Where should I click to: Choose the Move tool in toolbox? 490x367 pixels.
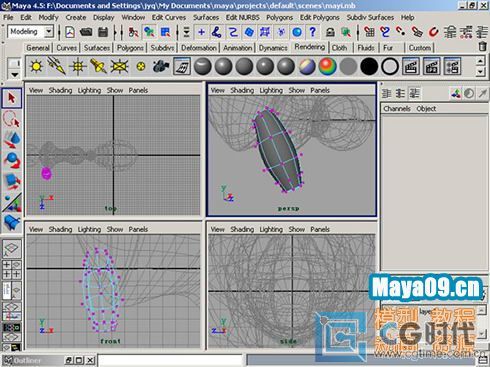12,140
